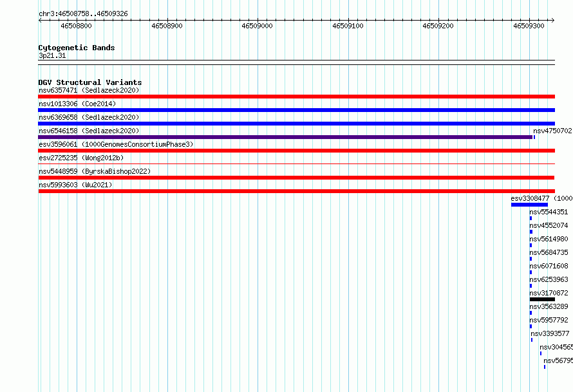Image resolution: width=573 pixels, height=392 pixels.
Task: Select the nsv5957792 variant label
Action: [549, 320]
